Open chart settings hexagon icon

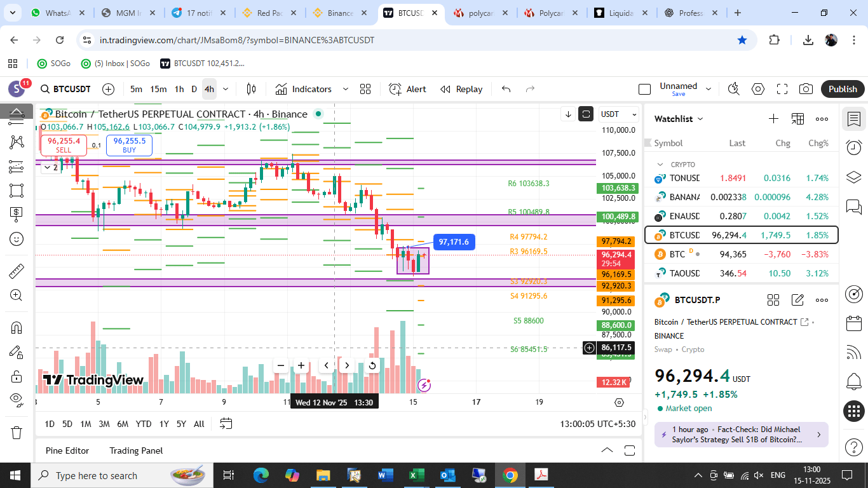[758, 89]
